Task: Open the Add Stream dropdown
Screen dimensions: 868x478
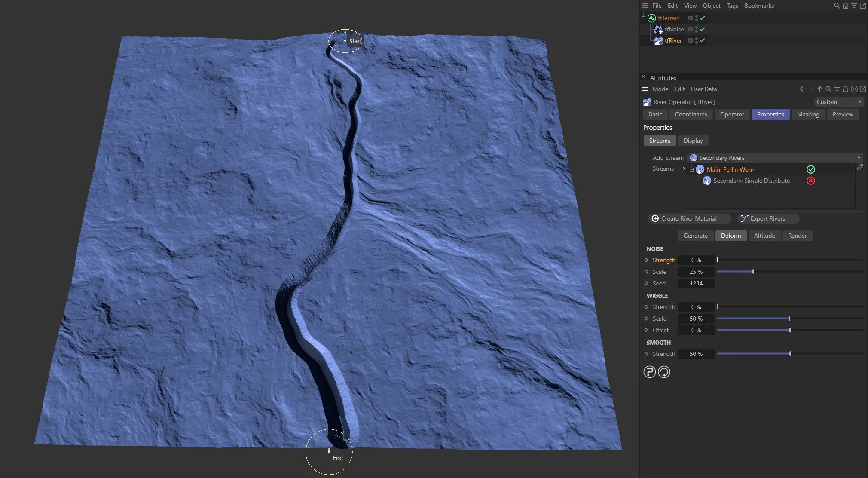Action: coord(859,158)
